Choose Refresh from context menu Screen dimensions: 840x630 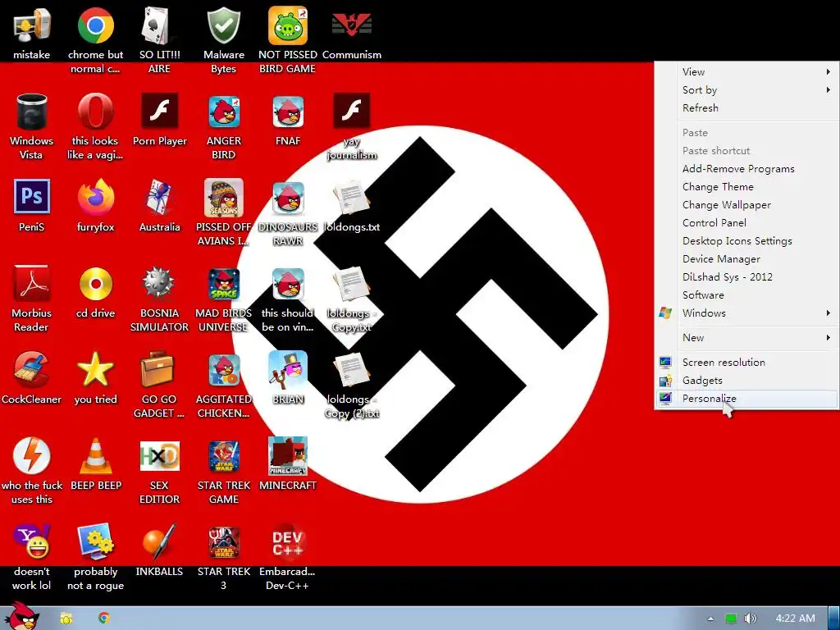(x=746, y=107)
